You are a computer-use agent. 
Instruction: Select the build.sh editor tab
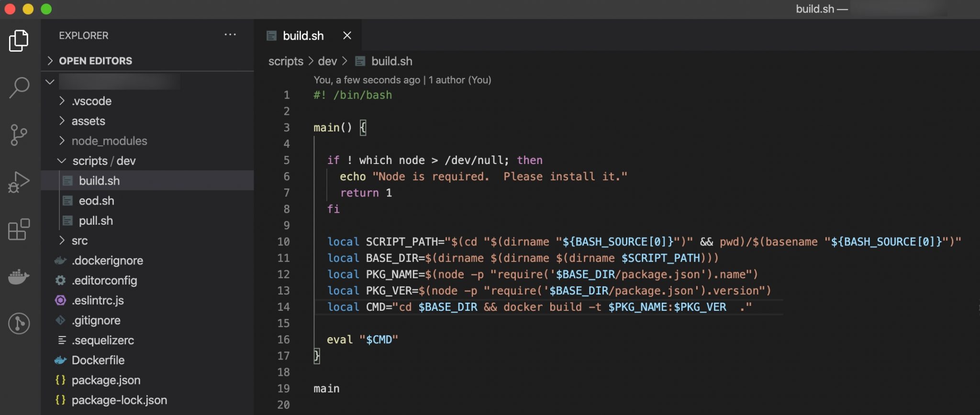tap(308, 35)
